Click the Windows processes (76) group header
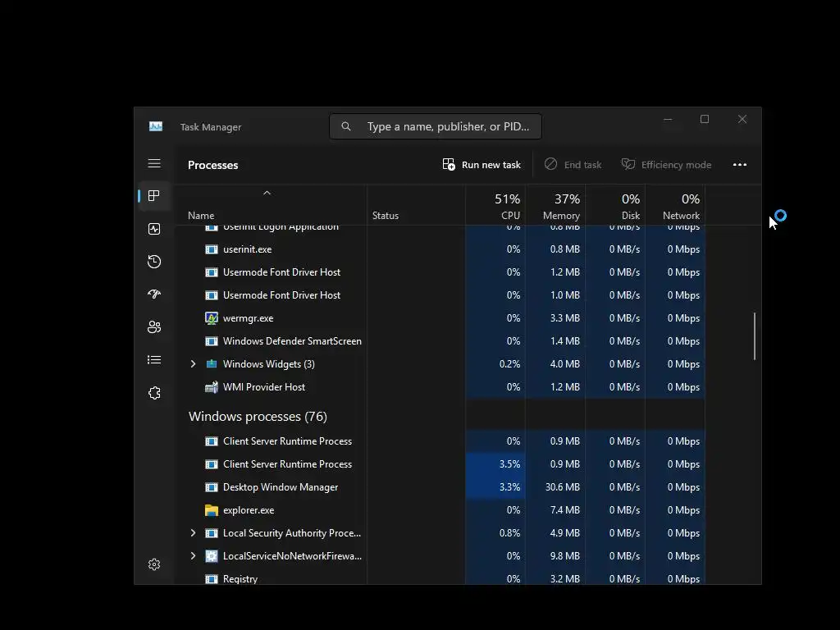The image size is (840, 630). (258, 417)
